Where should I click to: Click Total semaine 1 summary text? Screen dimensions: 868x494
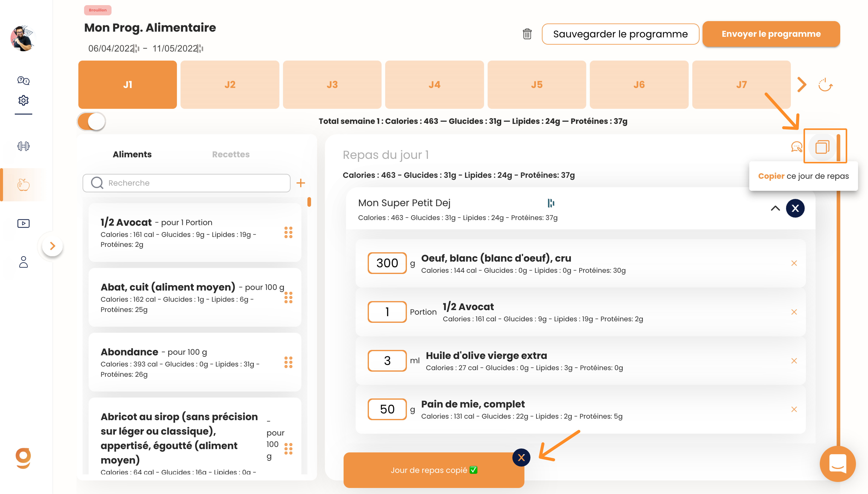[473, 121]
